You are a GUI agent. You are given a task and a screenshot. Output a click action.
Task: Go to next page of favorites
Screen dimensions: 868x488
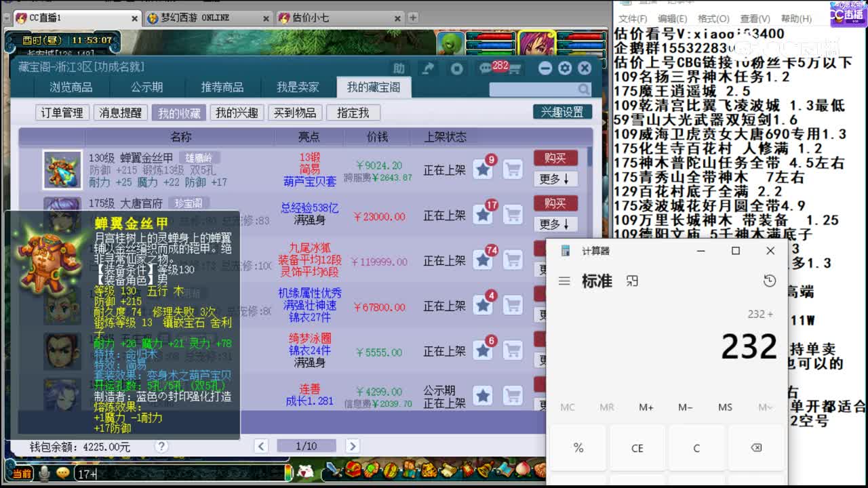352,446
